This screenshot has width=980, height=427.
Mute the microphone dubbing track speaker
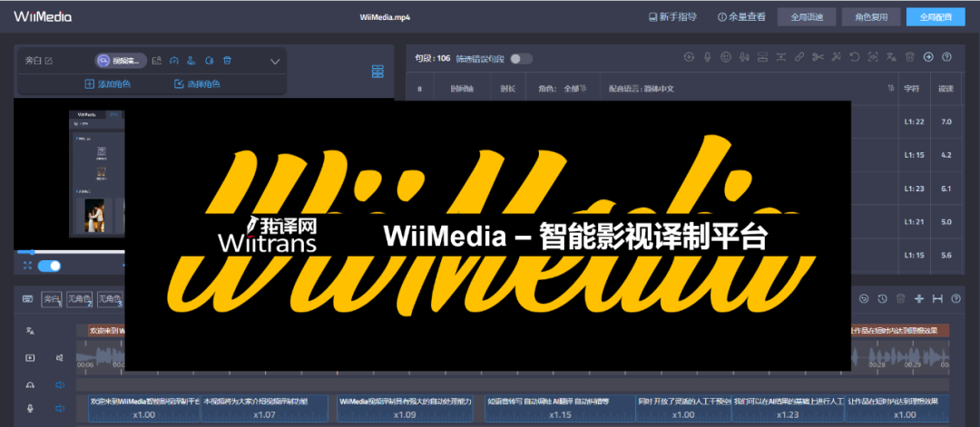pos(60,408)
